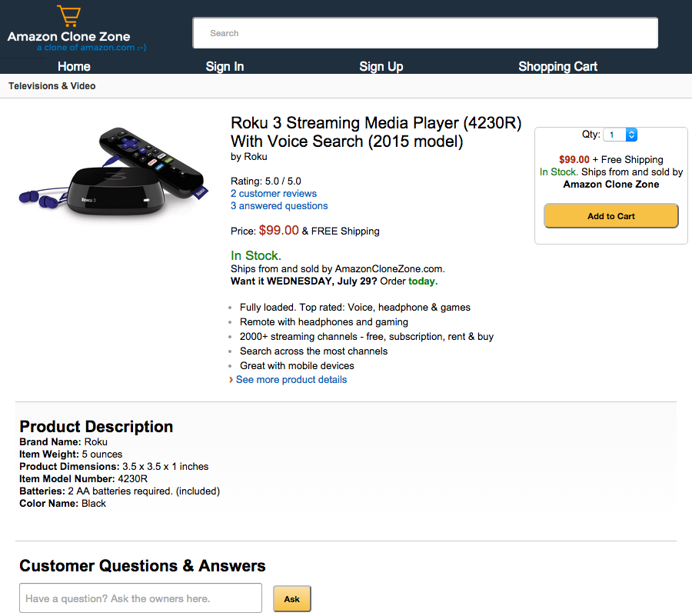
Task: Click the Roku brand name under title
Action: [255, 157]
